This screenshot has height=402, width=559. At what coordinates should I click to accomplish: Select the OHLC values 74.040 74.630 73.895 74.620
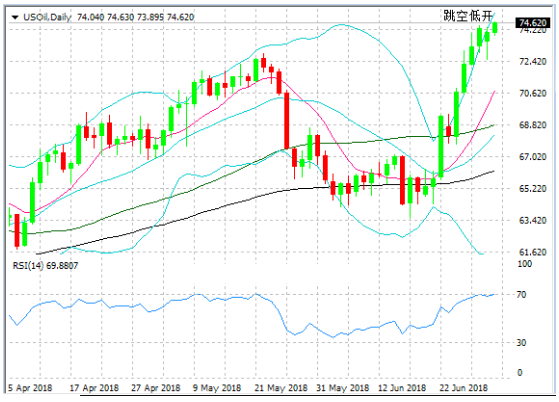point(135,17)
